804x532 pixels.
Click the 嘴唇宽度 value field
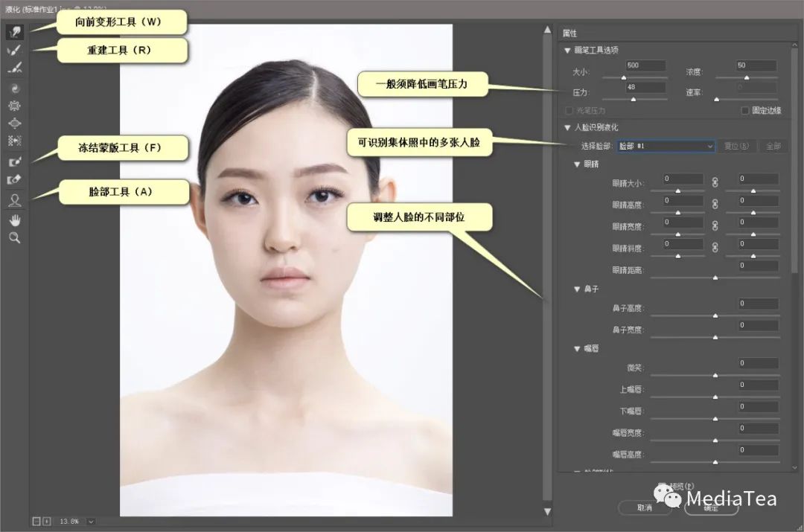[x=759, y=429]
